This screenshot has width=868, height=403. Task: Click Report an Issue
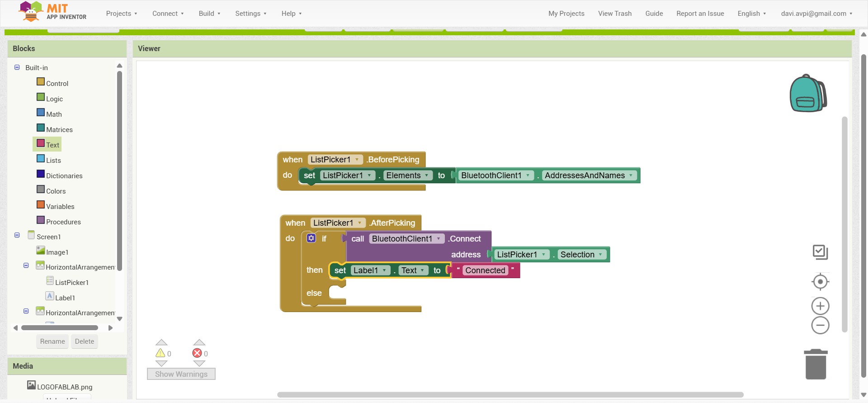(x=700, y=14)
